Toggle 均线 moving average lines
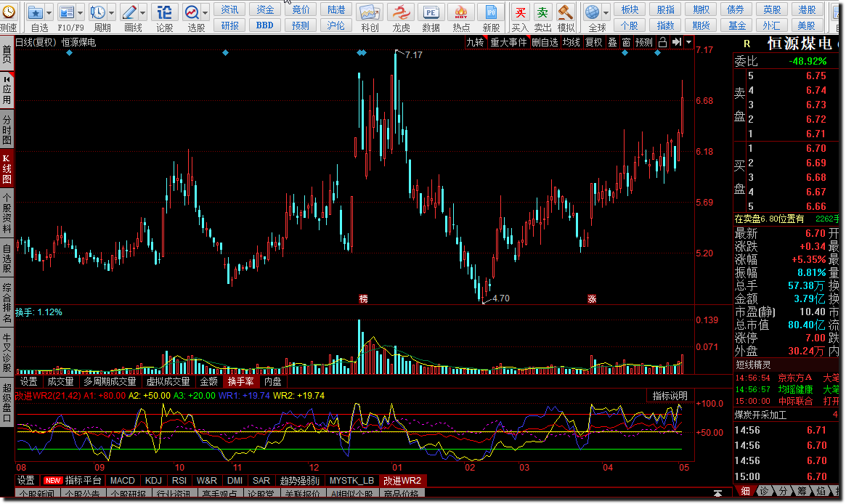The height and width of the screenshot is (504, 846). pyautogui.click(x=572, y=42)
